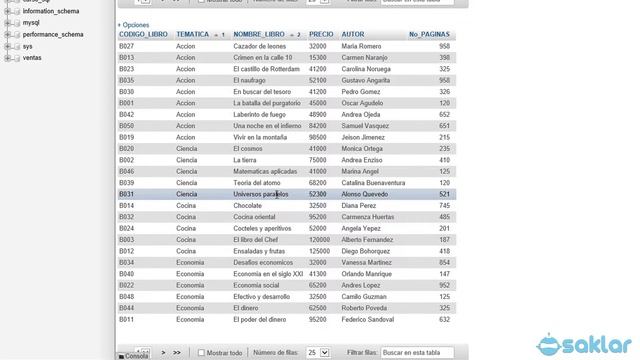Go to last page with bottom >> button
Viewport: 640px width, 360px height.
point(177,353)
